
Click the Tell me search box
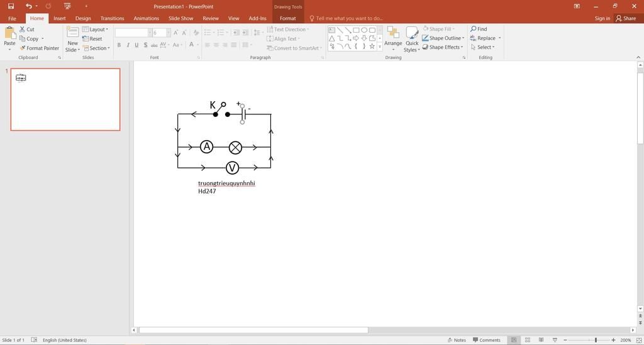coord(346,18)
